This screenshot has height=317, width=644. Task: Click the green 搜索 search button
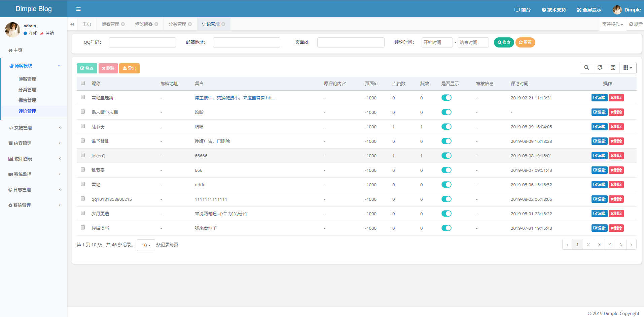click(504, 42)
